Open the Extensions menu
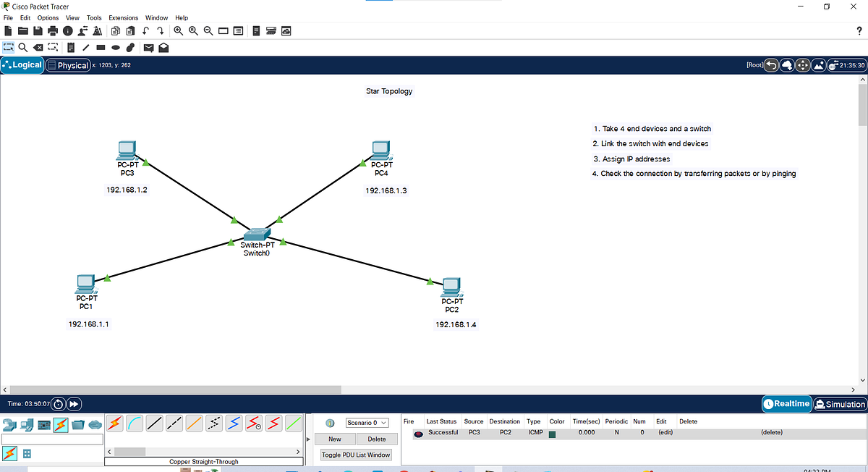Image resolution: width=868 pixels, height=472 pixels. click(x=123, y=17)
